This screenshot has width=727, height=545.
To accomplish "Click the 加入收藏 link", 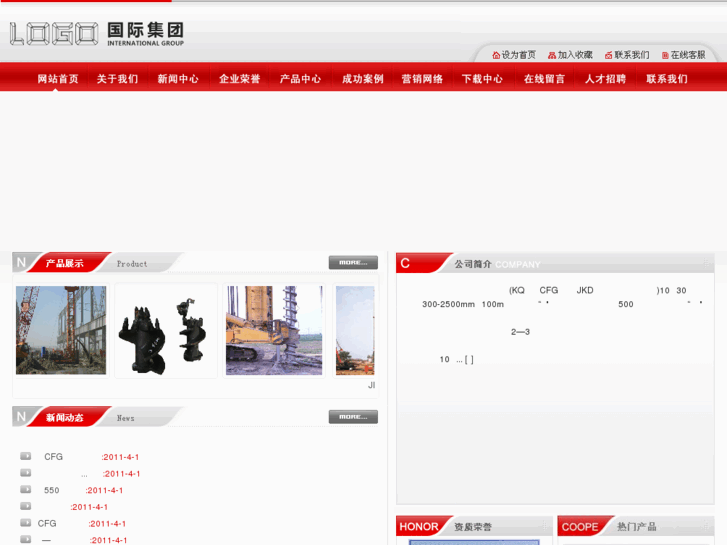I will click(575, 55).
